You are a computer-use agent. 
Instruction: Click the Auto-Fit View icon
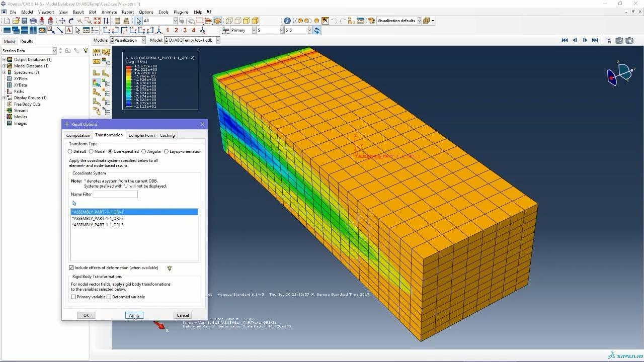coord(97,21)
